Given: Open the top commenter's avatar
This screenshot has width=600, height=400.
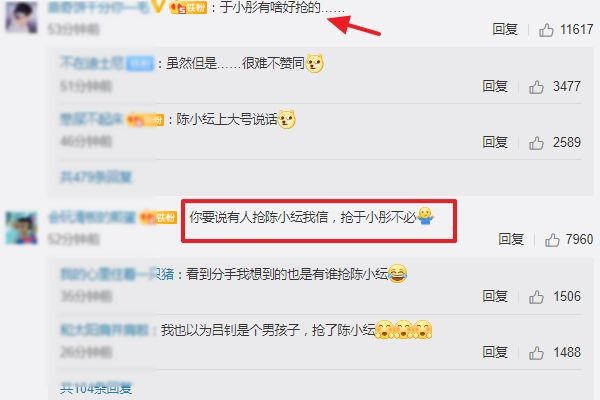Looking at the screenshot, I should point(21,17).
